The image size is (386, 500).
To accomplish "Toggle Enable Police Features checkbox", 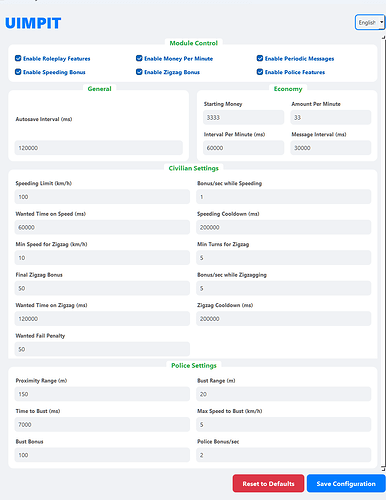I will point(260,72).
